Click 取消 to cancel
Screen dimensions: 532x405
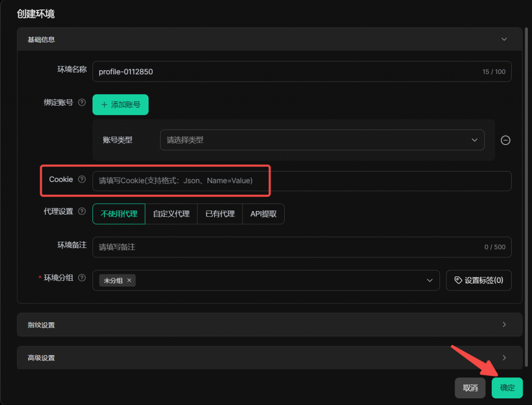[470, 388]
